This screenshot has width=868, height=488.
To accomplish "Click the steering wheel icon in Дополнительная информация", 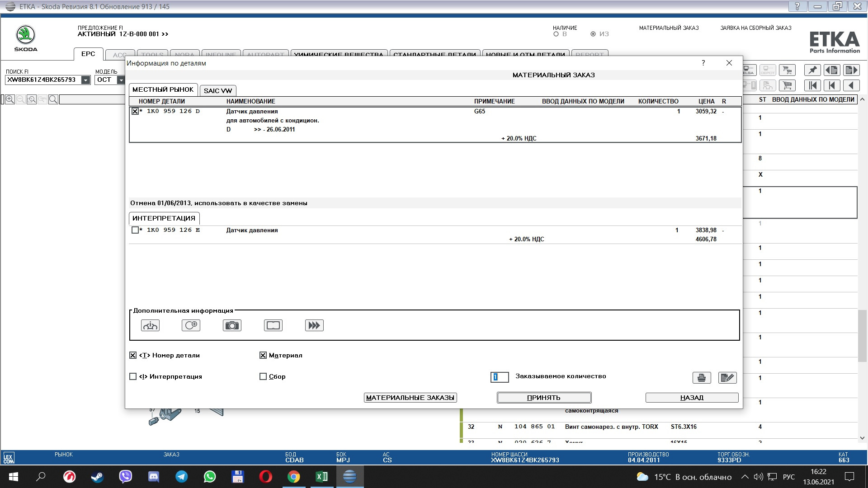I will (x=150, y=325).
